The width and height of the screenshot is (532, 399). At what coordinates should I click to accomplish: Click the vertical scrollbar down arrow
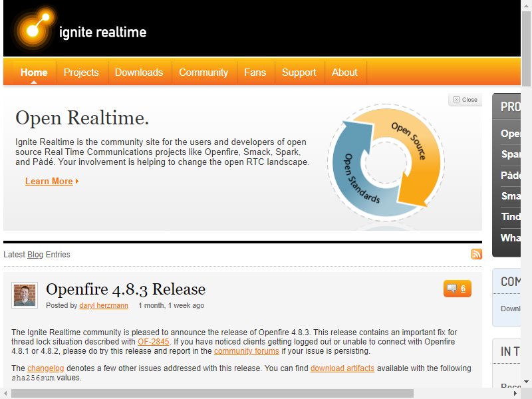coord(526,382)
